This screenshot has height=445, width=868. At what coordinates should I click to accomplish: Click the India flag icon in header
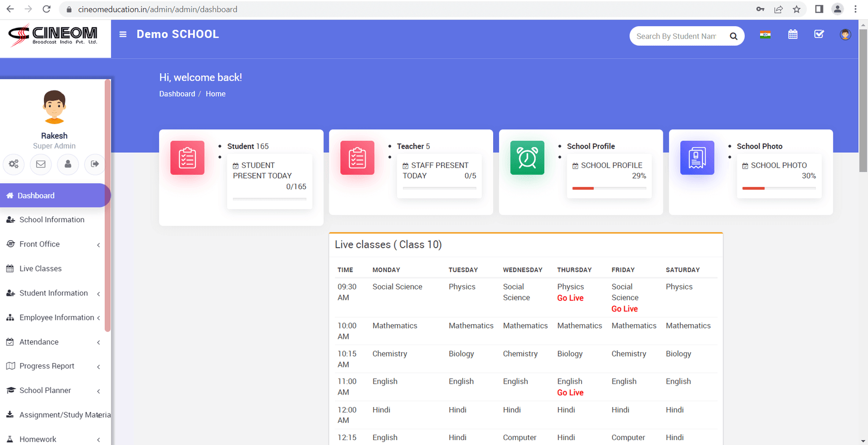[765, 35]
